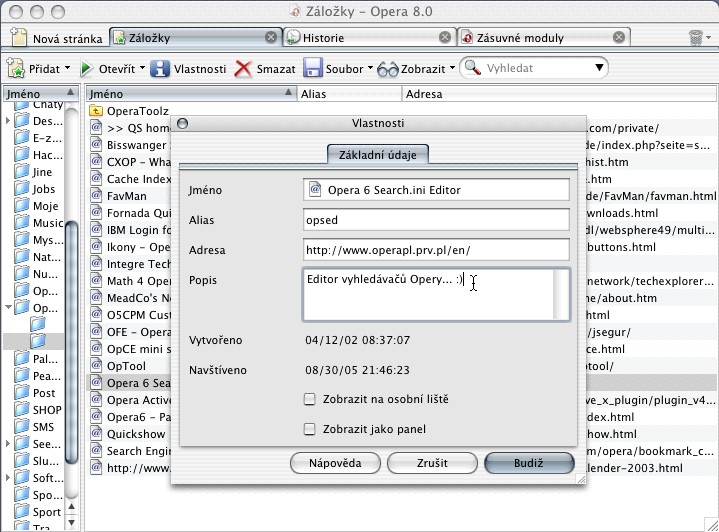Enable Zobrazit na osobní liště checkbox

tap(310, 399)
